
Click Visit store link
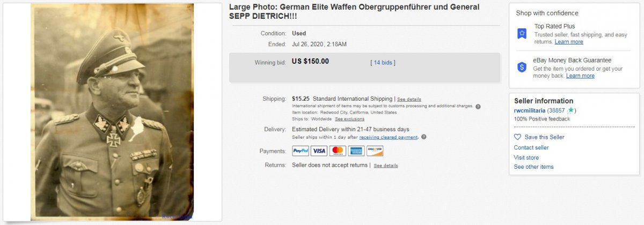[526, 157]
